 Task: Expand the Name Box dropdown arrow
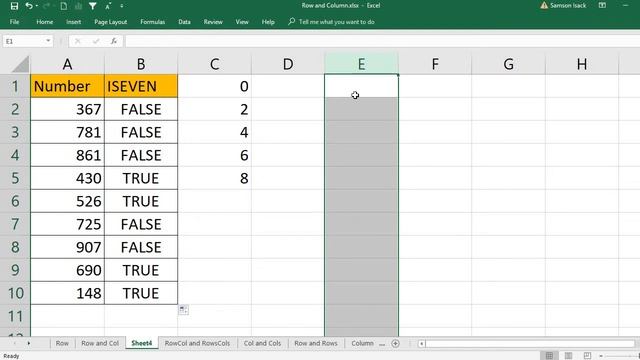[x=48, y=41]
